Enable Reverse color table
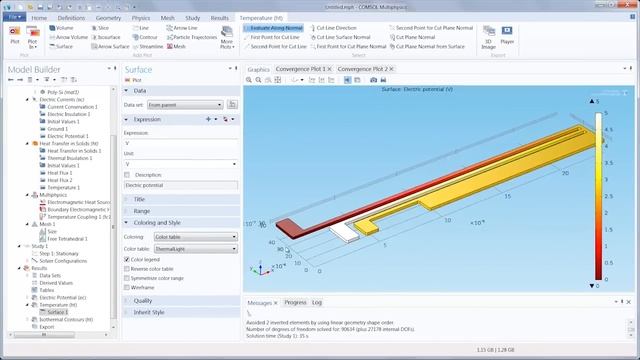 tap(127, 269)
